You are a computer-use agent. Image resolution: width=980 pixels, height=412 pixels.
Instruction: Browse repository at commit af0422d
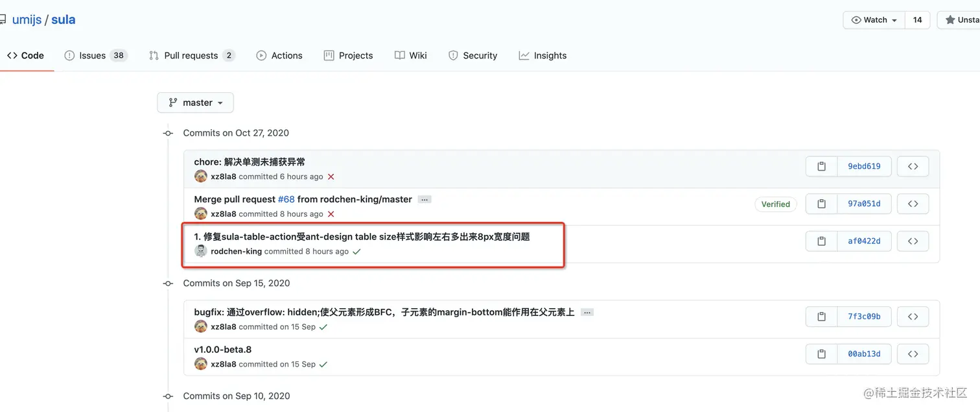[x=913, y=241]
